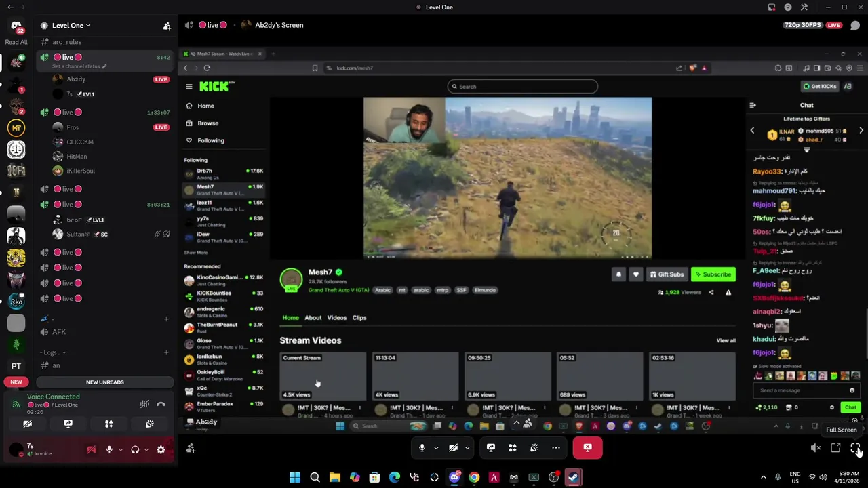Create channel in Logs category
868x488 pixels.
(167, 352)
